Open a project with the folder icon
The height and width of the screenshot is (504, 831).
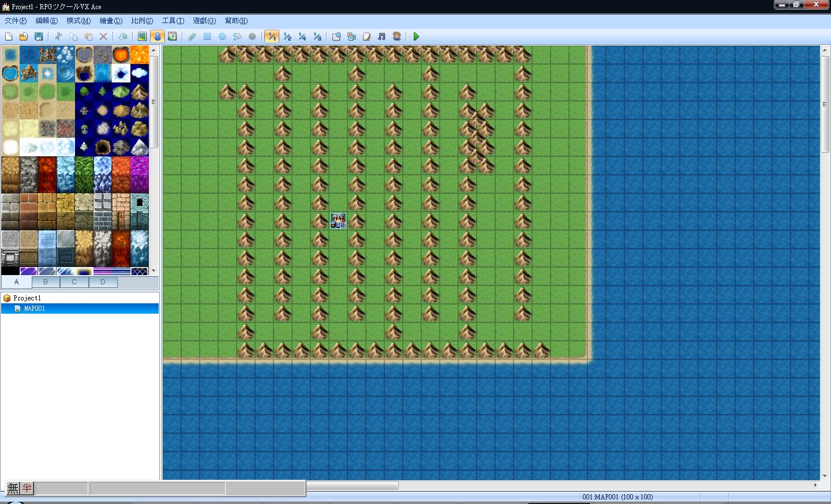(x=24, y=36)
